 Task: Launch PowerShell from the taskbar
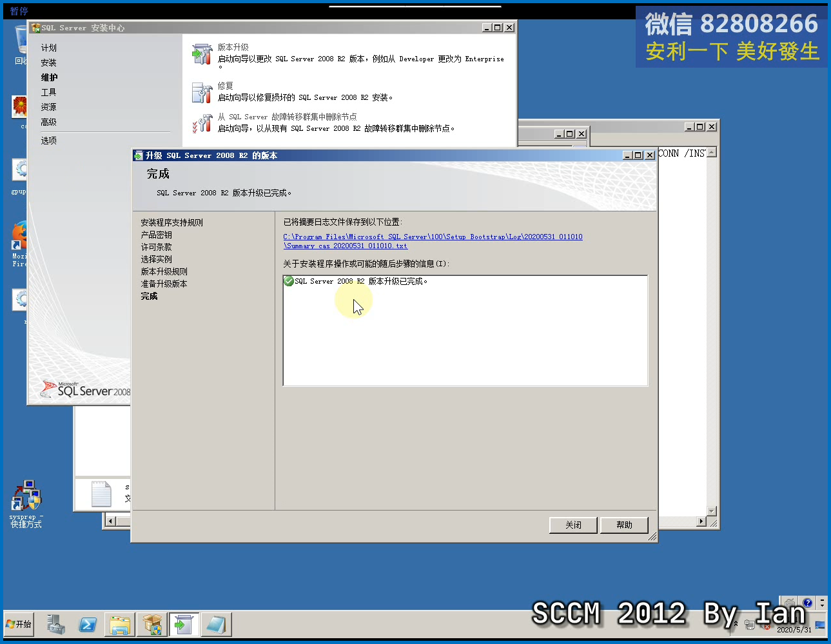pos(88,624)
